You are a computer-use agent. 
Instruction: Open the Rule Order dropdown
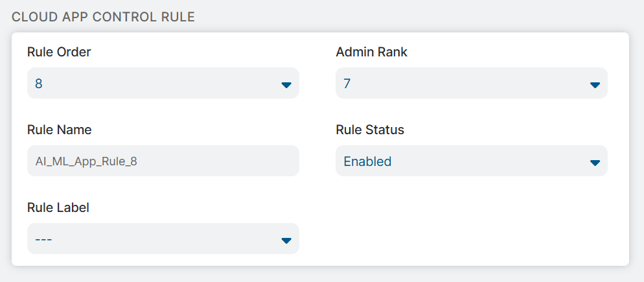(163, 84)
